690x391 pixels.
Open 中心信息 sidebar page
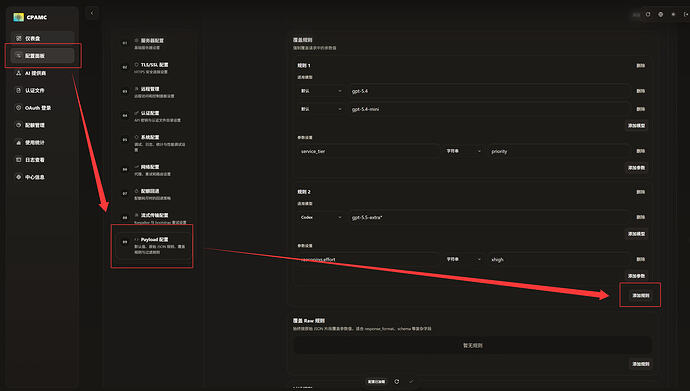pos(42,177)
